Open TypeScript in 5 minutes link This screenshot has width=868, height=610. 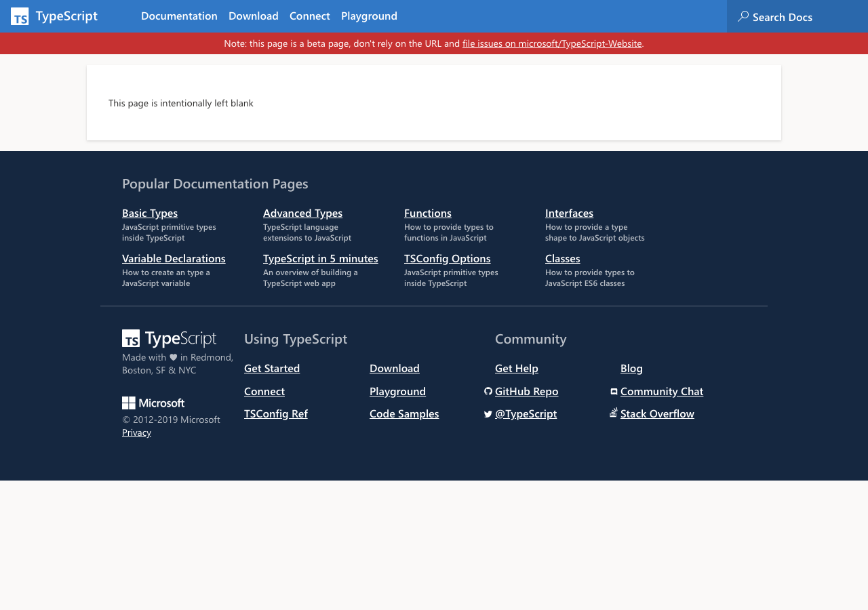[321, 258]
